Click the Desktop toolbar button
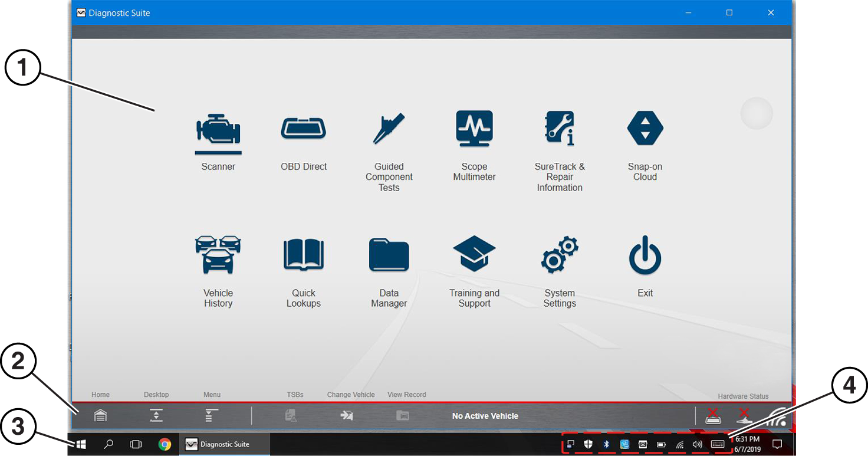This screenshot has width=868, height=456. click(x=156, y=415)
